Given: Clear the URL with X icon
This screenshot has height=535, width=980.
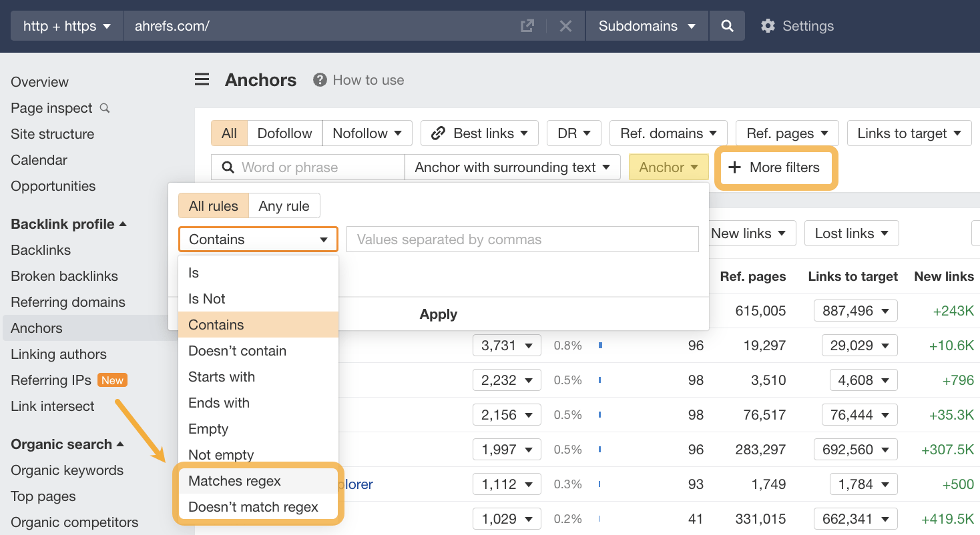Looking at the screenshot, I should pyautogui.click(x=565, y=26).
